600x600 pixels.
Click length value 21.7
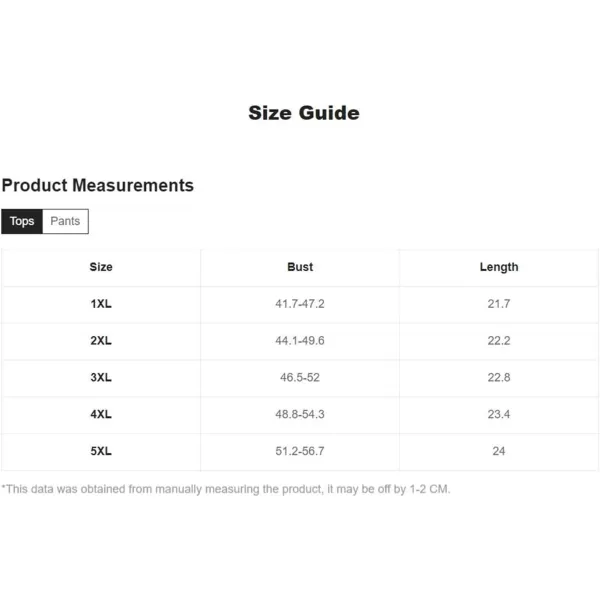pyautogui.click(x=499, y=304)
